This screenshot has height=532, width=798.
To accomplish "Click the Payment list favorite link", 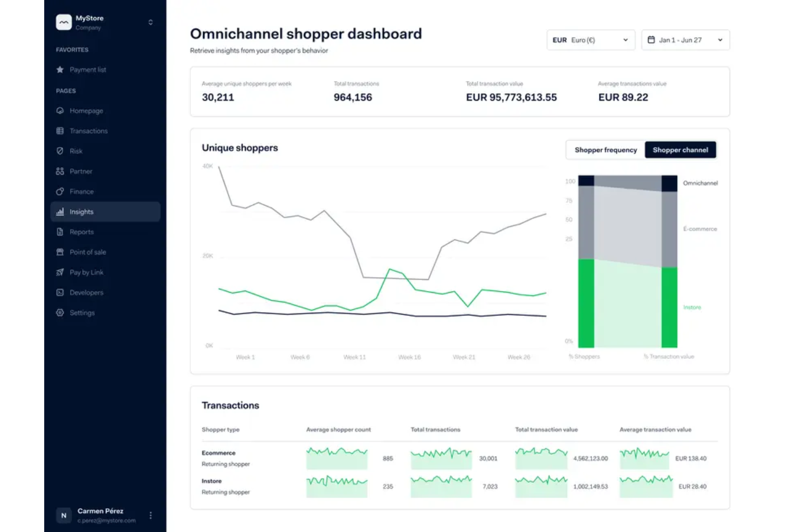I will [88, 70].
